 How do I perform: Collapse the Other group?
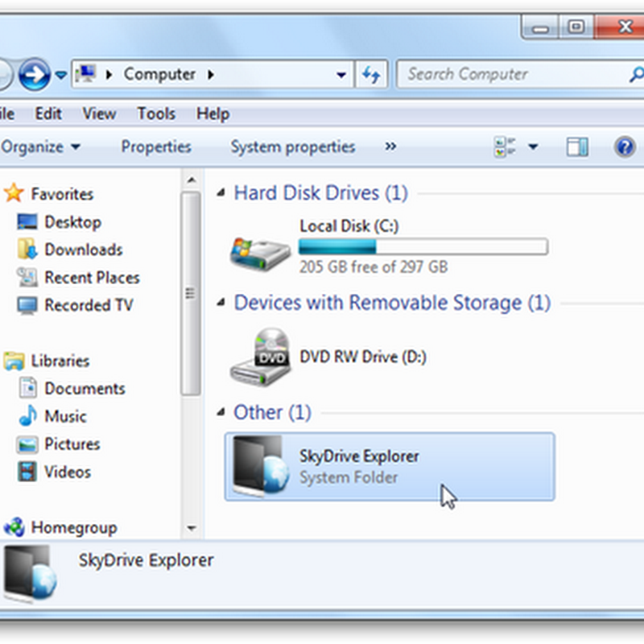[x=221, y=411]
